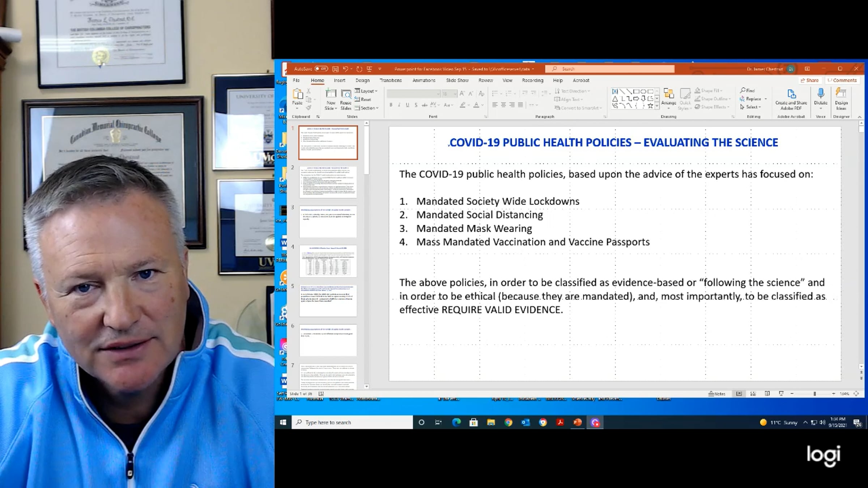Open Microsoft Edge from the taskbar
Viewport: 868px width, 488px height.
coord(456,422)
